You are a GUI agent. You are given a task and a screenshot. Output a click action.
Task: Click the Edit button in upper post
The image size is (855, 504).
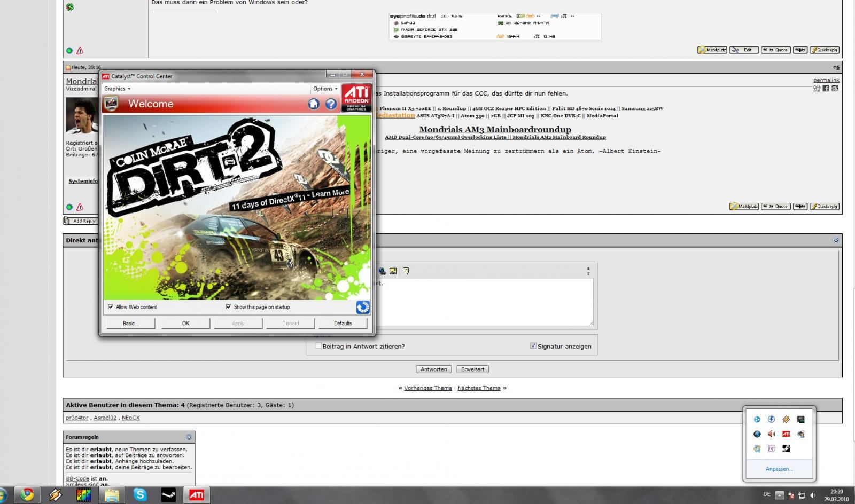[744, 50]
